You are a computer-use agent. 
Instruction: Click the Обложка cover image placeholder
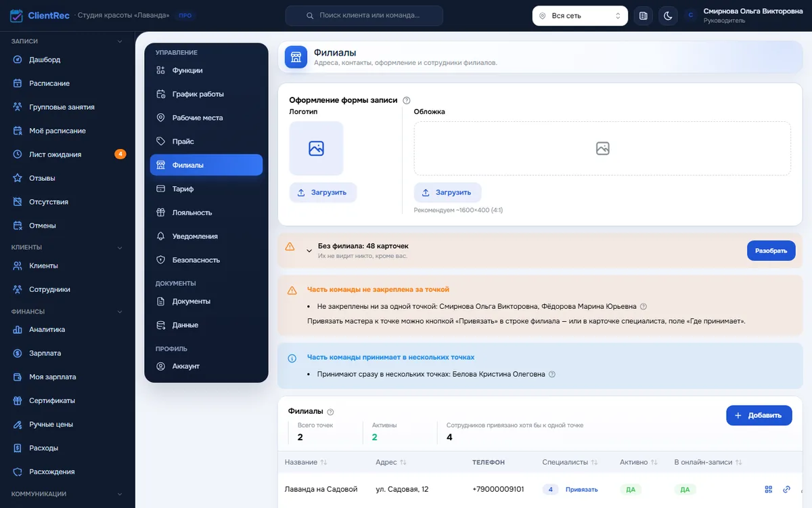point(602,148)
